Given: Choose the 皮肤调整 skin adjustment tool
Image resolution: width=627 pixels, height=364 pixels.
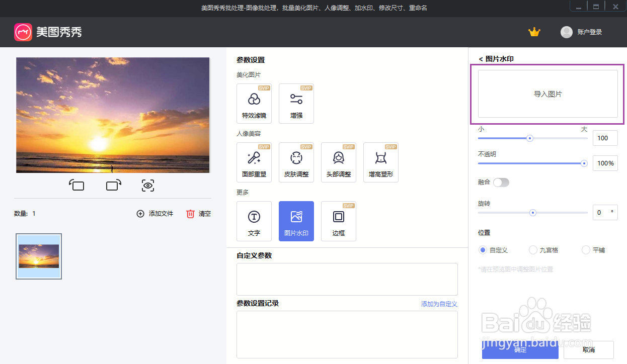Looking at the screenshot, I should (x=296, y=162).
